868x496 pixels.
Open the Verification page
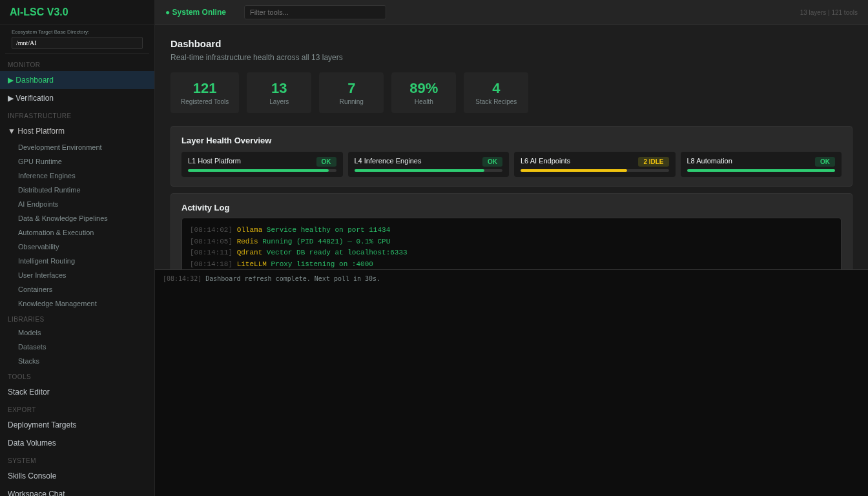pos(77,98)
